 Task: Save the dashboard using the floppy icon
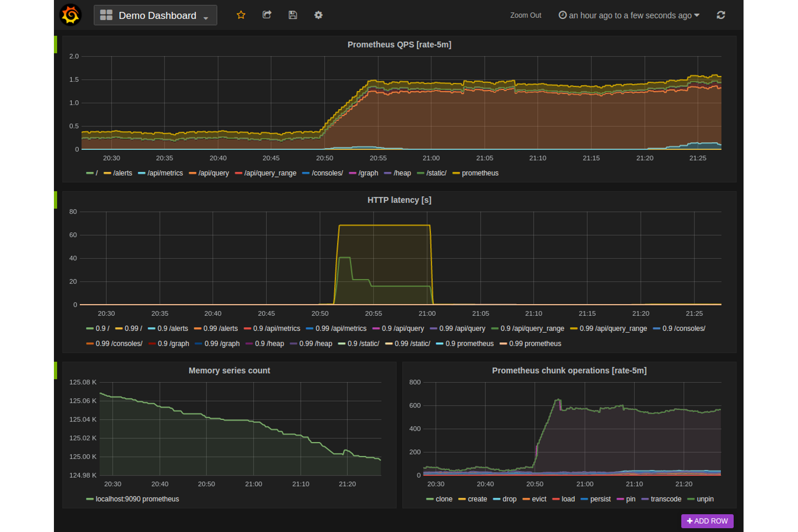point(293,15)
